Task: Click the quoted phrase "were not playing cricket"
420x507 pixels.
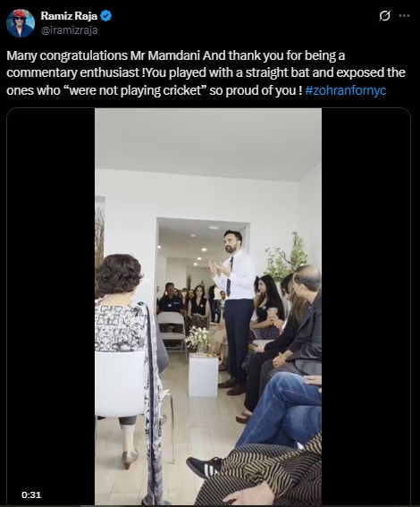Action: (x=136, y=90)
